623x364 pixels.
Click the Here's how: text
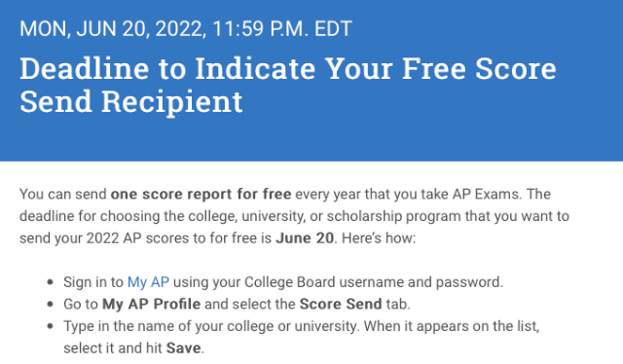[x=379, y=238]
